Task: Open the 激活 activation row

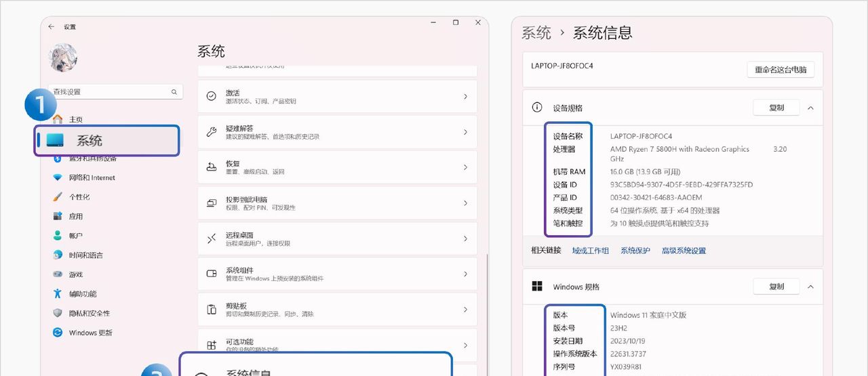Action: [338, 97]
